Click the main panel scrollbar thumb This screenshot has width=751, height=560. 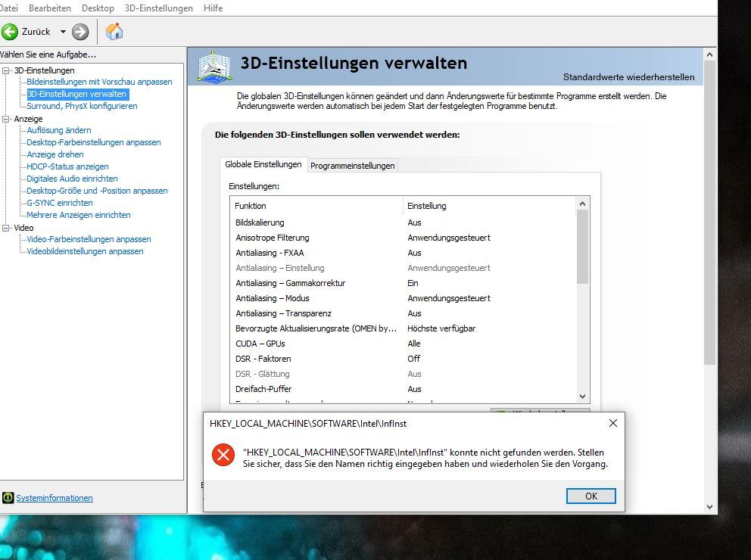pos(710,213)
